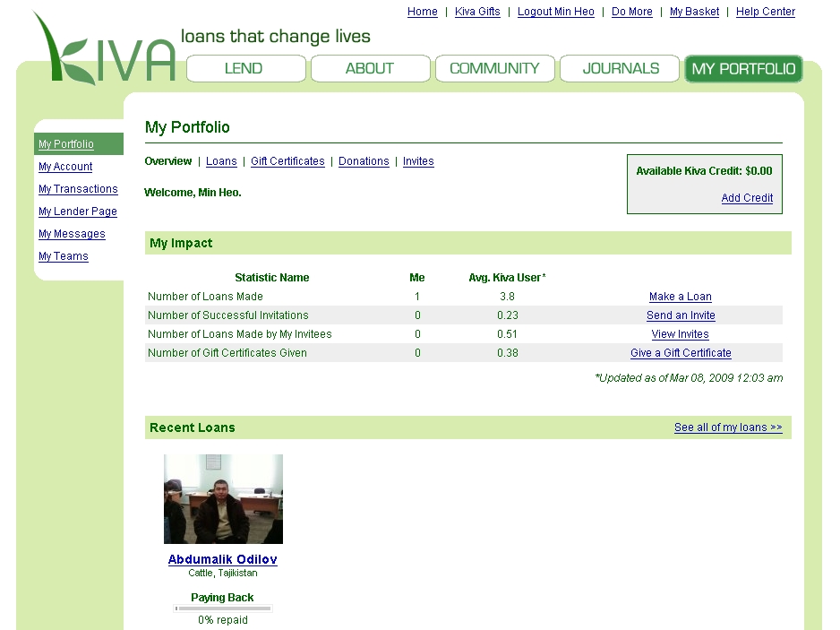Screen dimensions: 840x630
Task: Select the Overview sub-tab
Action: [x=167, y=161]
